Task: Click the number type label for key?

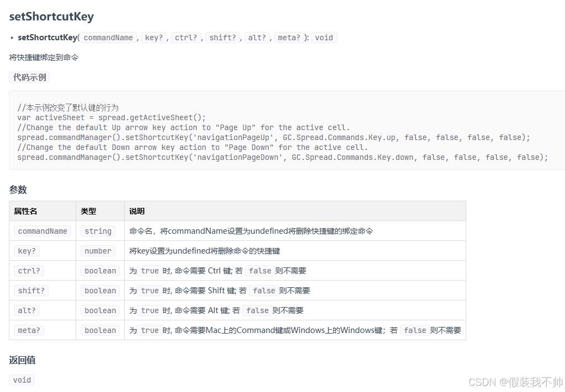Action: click(97, 251)
